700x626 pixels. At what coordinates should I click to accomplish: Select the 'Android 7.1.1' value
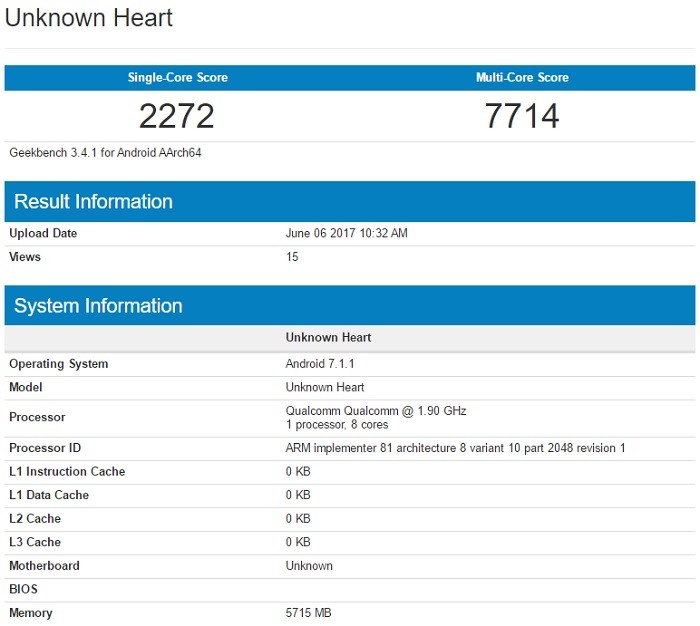pos(320,363)
